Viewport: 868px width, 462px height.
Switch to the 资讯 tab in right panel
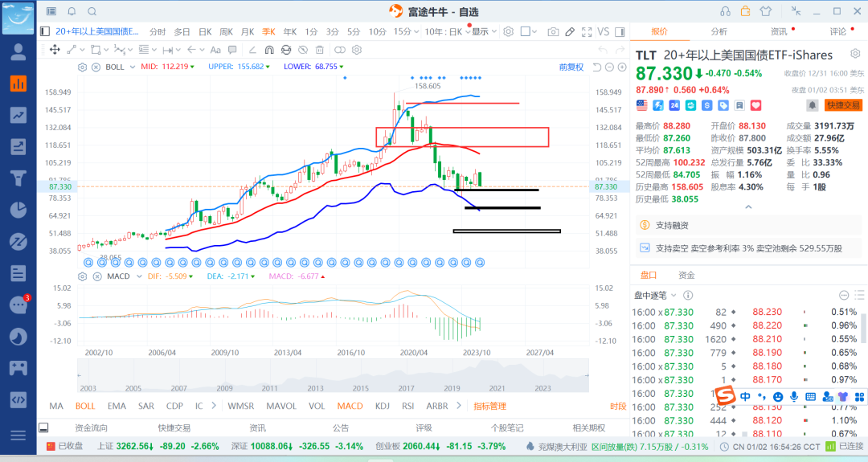778,31
